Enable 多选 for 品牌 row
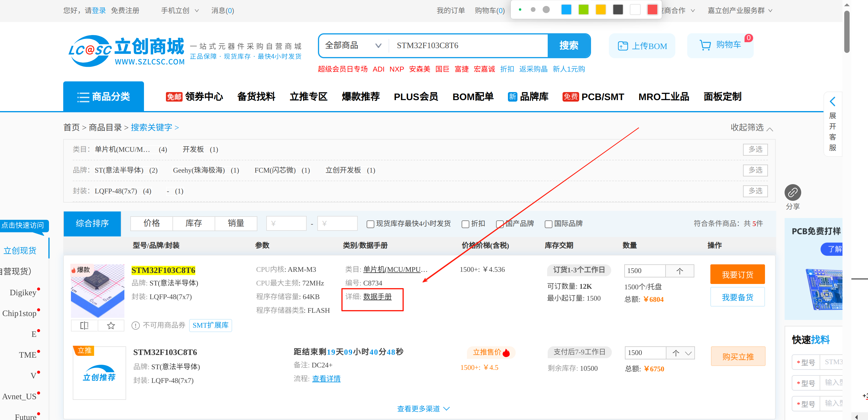 tap(755, 170)
